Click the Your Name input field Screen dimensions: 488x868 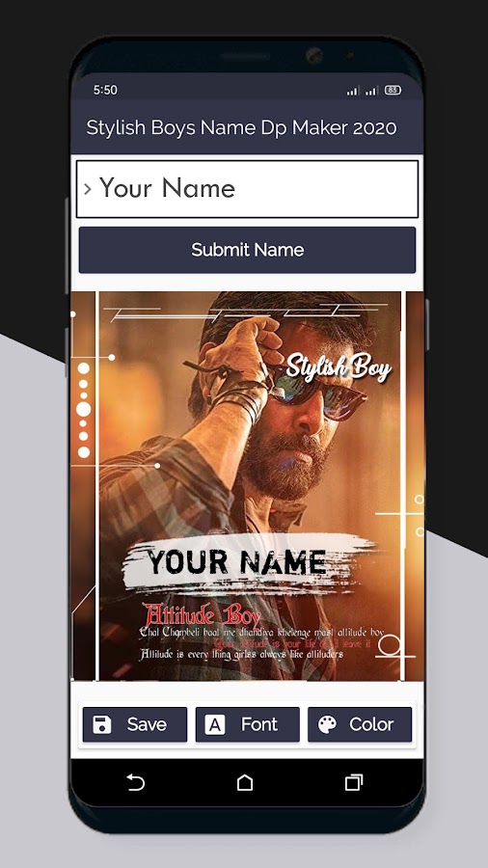click(247, 189)
